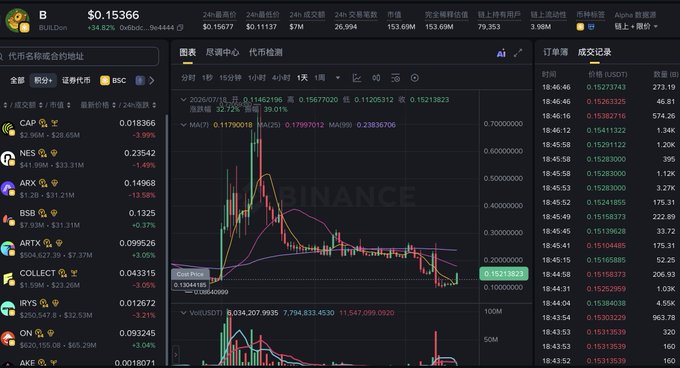Screen dimensions: 680x368
Task: Click the blue tag icon under 币种标签
Action: pyautogui.click(x=591, y=27)
